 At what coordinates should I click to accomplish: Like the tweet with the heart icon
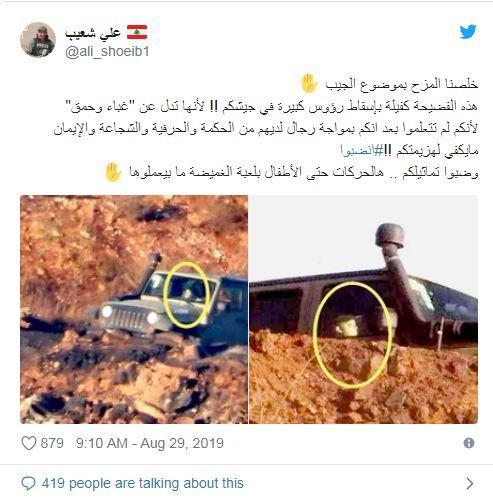29,443
